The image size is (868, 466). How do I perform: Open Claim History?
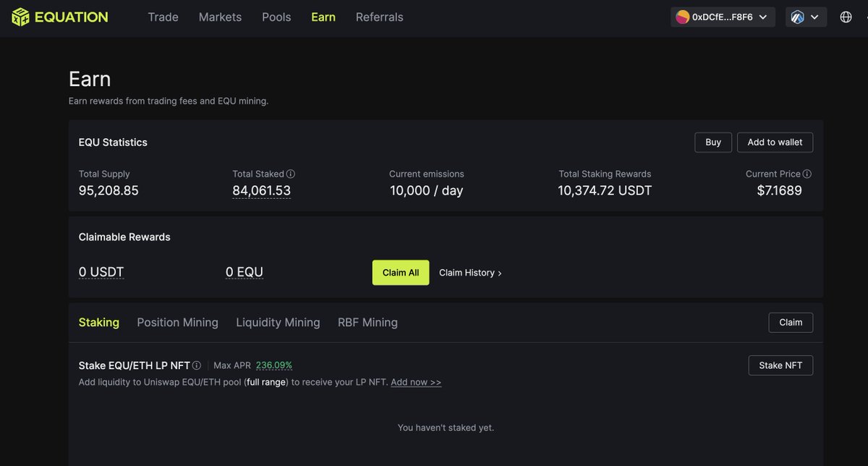click(470, 273)
